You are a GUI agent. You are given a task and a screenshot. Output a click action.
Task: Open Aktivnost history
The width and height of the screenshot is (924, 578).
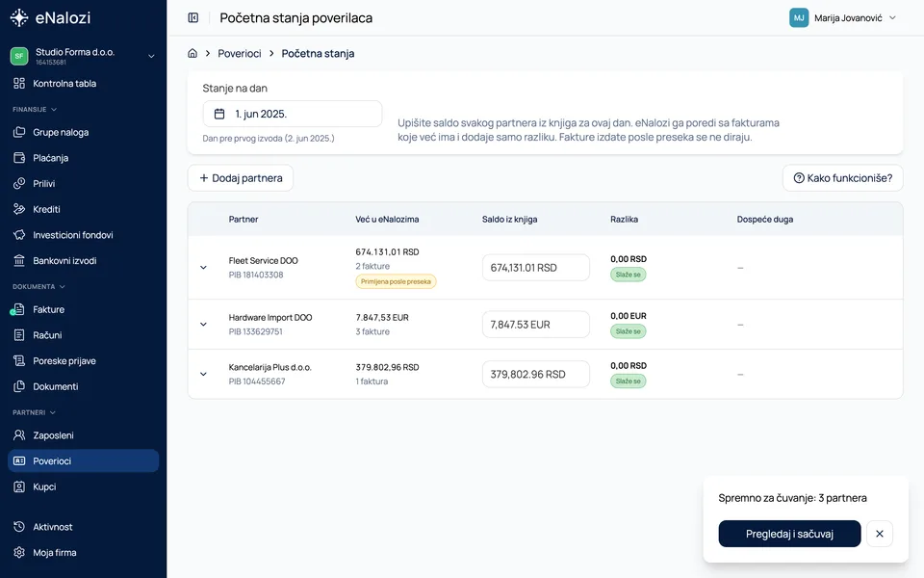pos(83,527)
